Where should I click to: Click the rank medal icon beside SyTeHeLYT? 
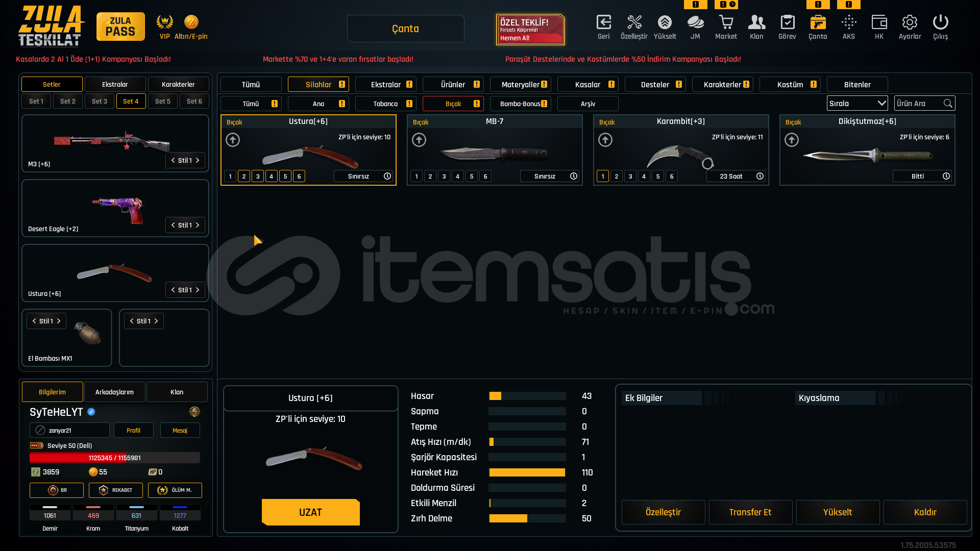coord(194,412)
